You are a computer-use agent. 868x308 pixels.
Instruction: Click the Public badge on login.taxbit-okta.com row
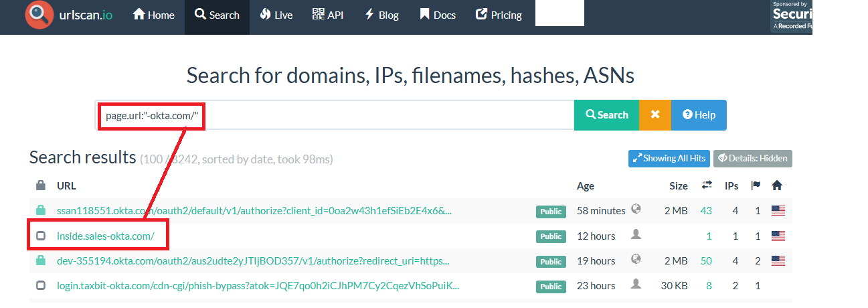point(551,286)
